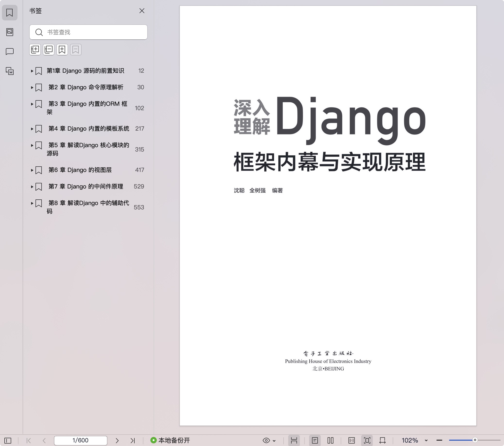Jump to bookmark 第6 章 Django 的视图层
Screen dimensions: 504x446
click(x=80, y=170)
